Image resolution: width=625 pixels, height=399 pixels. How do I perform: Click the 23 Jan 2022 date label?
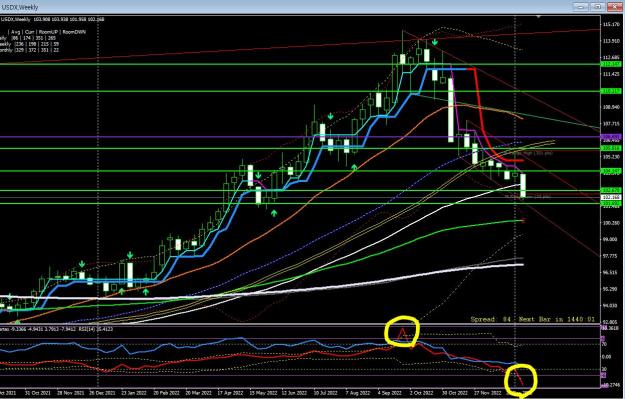[x=134, y=393]
